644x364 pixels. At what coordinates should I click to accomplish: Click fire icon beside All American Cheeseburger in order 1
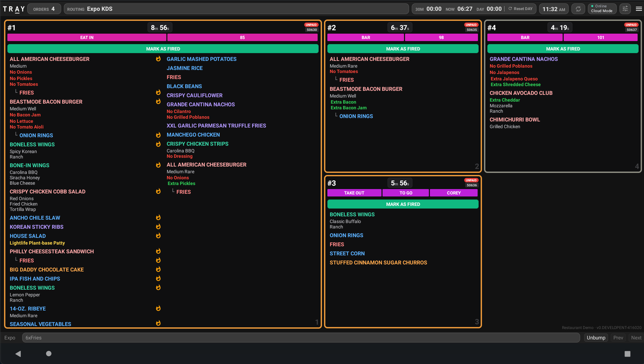point(158,59)
